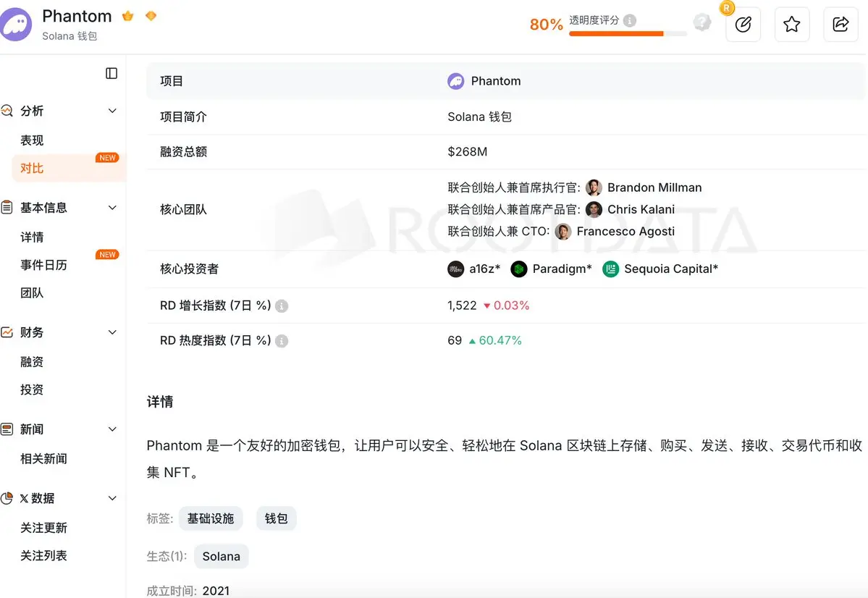Click the grey question badge icon in header
This screenshot has height=598, width=868.
coord(702,22)
